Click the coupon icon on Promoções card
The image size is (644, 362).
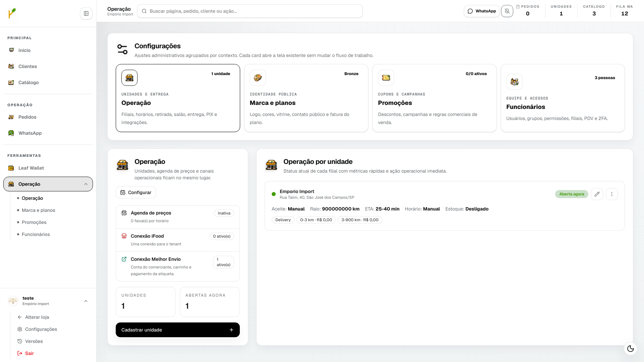pyautogui.click(x=386, y=78)
